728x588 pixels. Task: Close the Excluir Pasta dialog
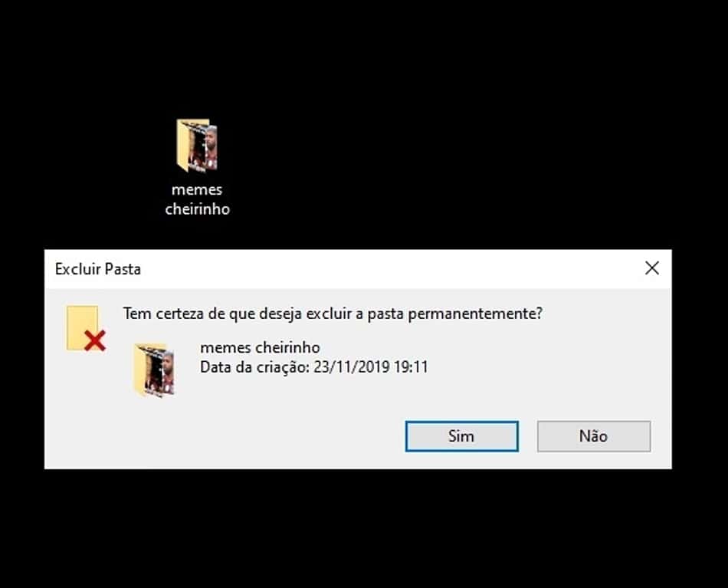[x=652, y=268]
